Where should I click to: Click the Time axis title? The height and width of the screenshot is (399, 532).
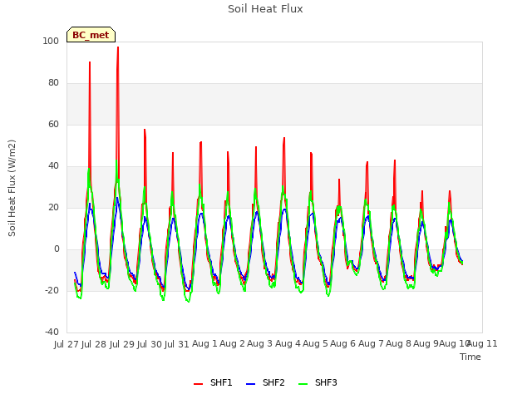[x=470, y=357]
